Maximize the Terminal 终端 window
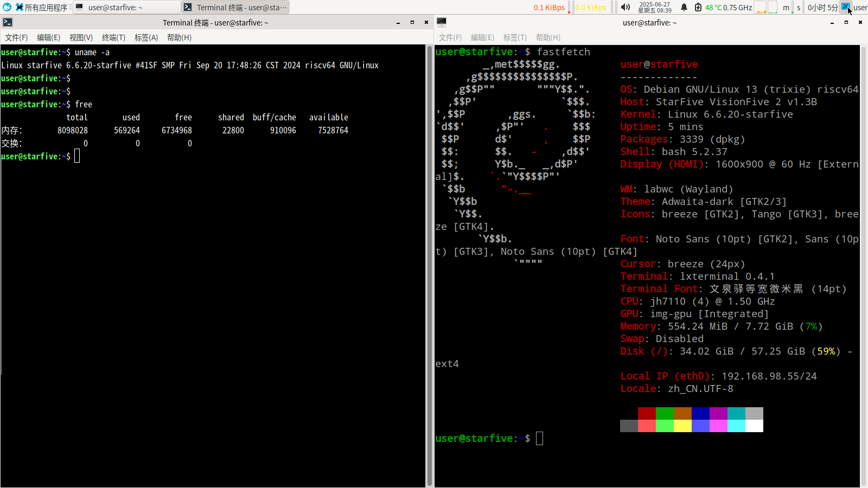The width and height of the screenshot is (868, 488). pyautogui.click(x=412, y=23)
